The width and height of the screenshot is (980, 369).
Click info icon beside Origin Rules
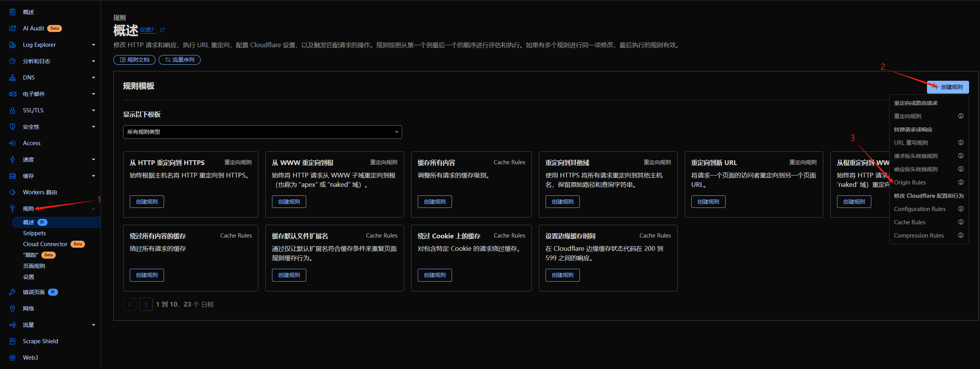click(x=961, y=182)
